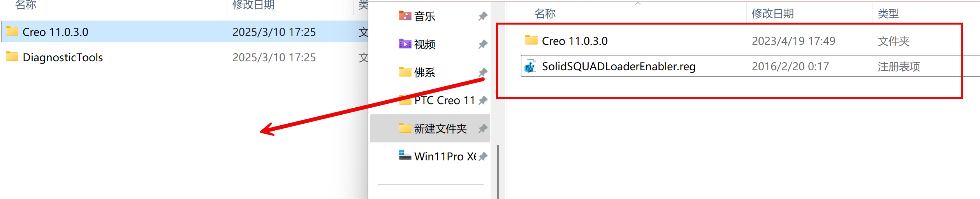This screenshot has height=199, width=980.
Task: Open Win11Pro drive in sidebar
Action: 438,156
